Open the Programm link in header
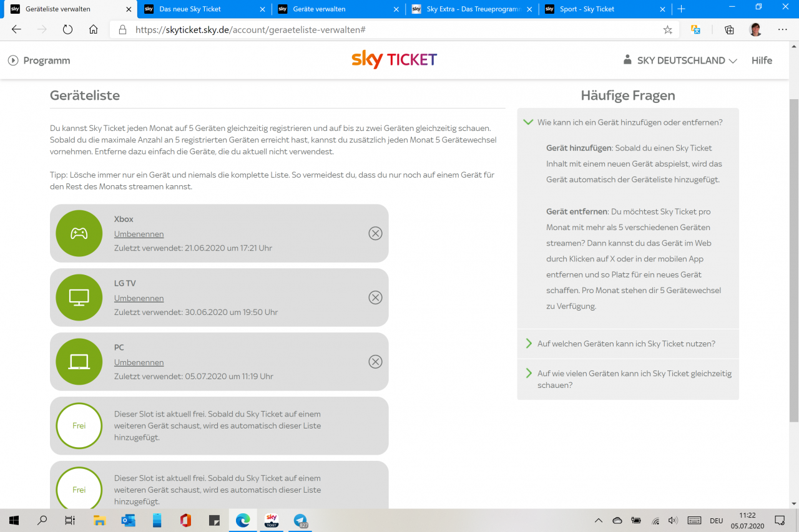Screen dimensions: 799x532 pos(39,60)
